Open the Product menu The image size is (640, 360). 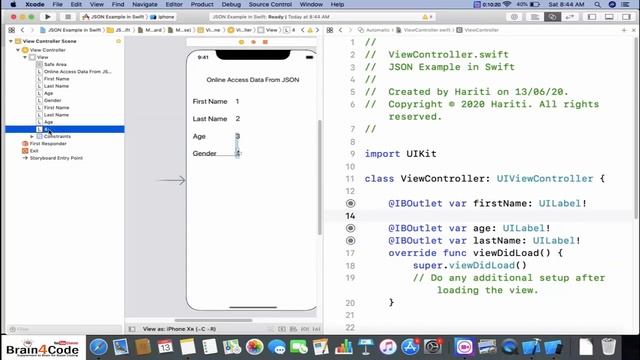click(x=202, y=4)
